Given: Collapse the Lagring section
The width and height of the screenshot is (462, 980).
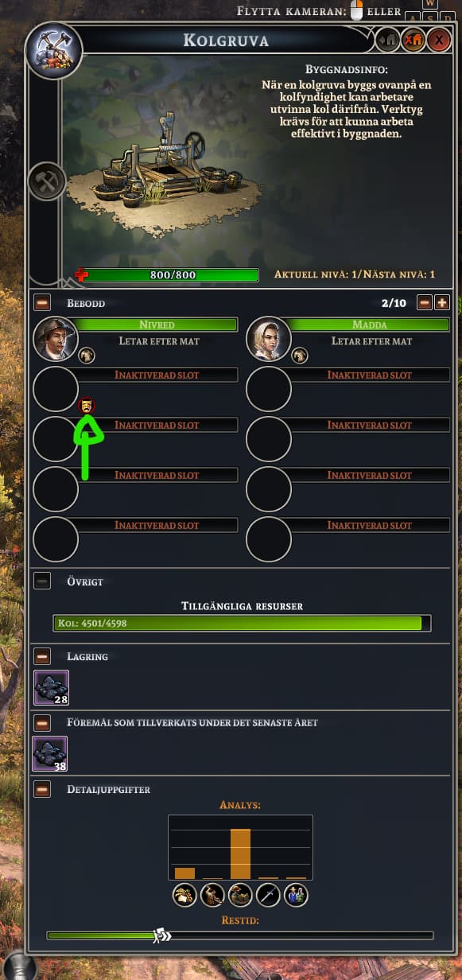Looking at the screenshot, I should coord(42,656).
